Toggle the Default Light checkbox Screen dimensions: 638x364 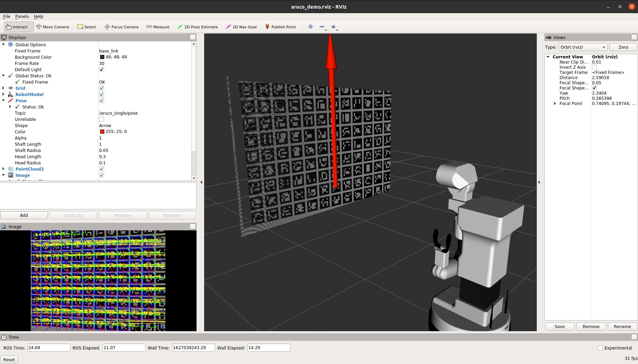(102, 69)
